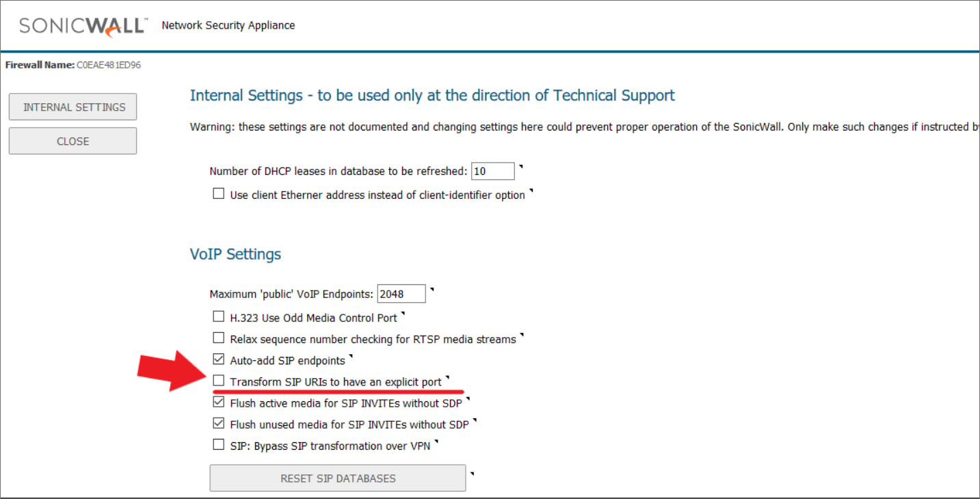Click tooltip marker beside DHCP leases field
The width and height of the screenshot is (980, 499).
(520, 166)
